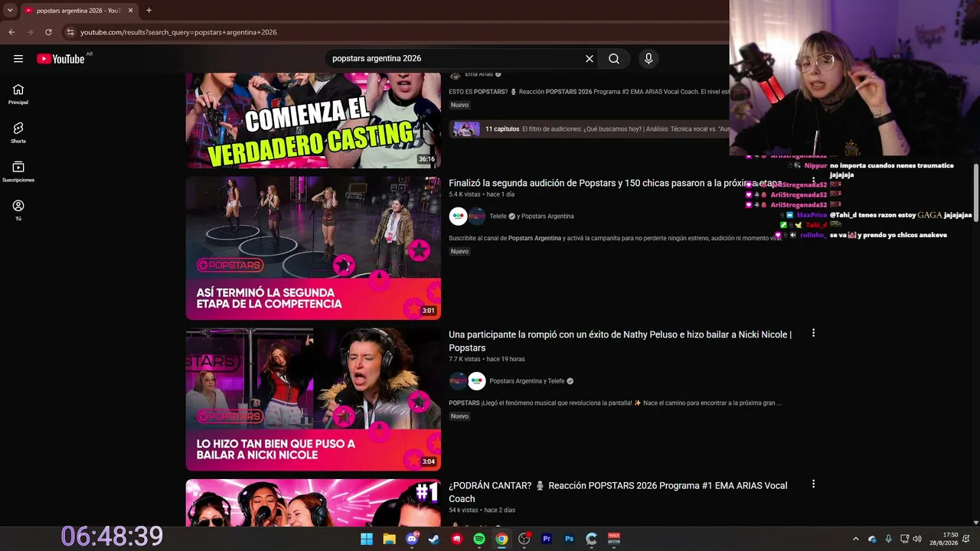Open more options for the '¿Podrán cantar?' video

click(x=813, y=484)
